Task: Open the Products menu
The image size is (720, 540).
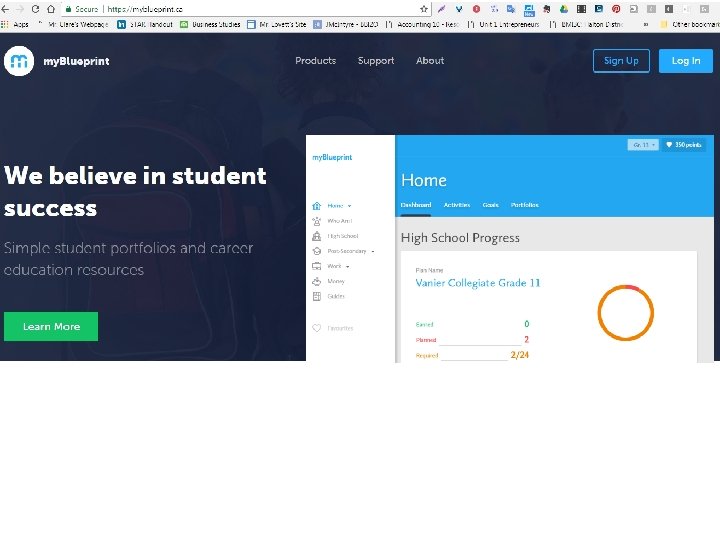Action: 315,61
